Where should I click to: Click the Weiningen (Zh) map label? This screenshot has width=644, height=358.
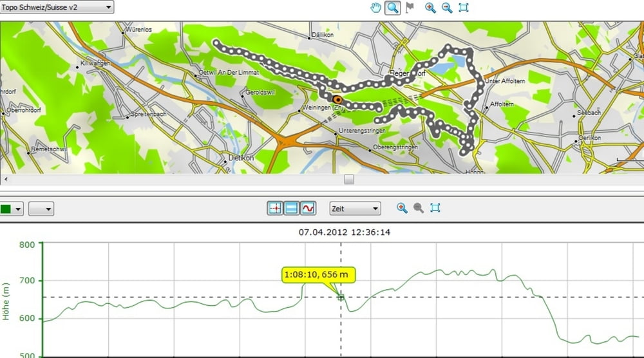[x=323, y=108]
